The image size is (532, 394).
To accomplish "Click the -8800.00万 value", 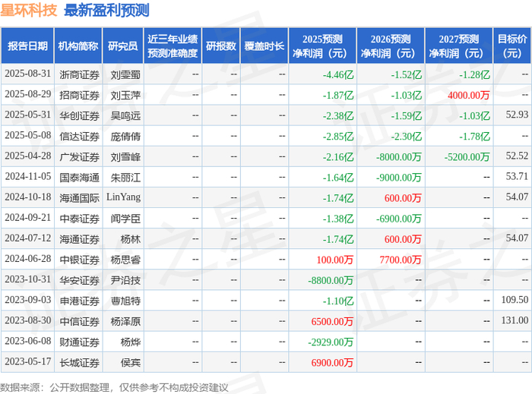I will click(331, 281).
